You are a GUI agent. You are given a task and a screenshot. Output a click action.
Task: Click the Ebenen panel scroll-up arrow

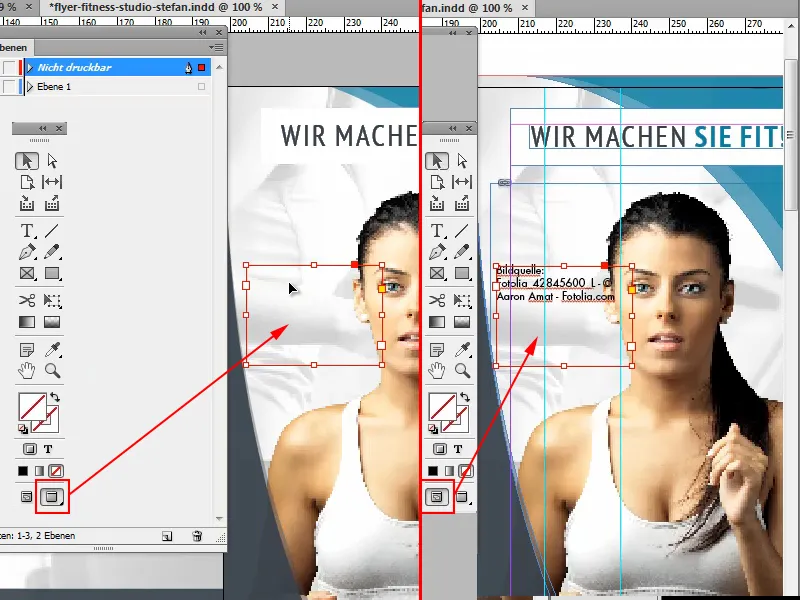point(219,67)
